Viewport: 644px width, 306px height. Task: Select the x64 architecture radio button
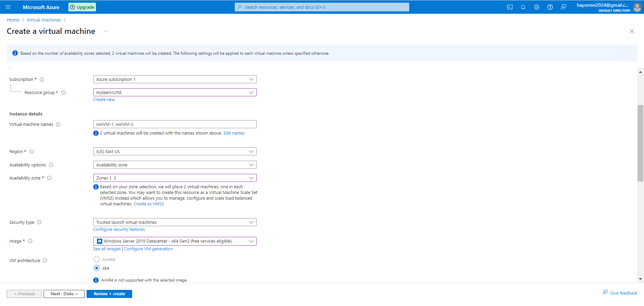(x=97, y=268)
